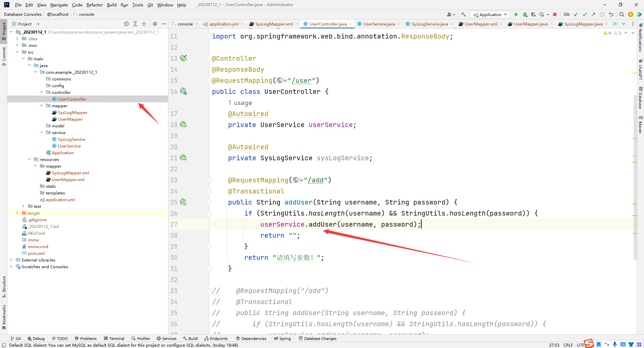Expand the External Libraries node
The height and width of the screenshot is (348, 644).
click(11, 260)
